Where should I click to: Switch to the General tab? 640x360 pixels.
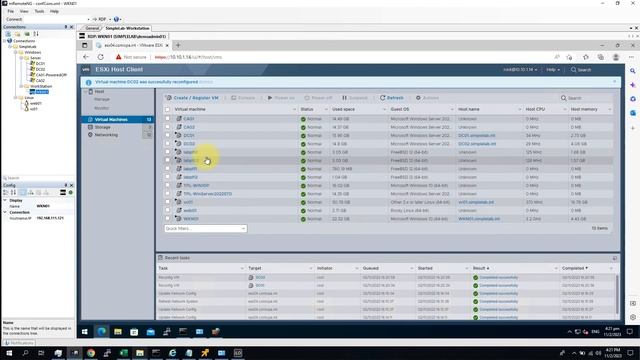[x=92, y=28]
